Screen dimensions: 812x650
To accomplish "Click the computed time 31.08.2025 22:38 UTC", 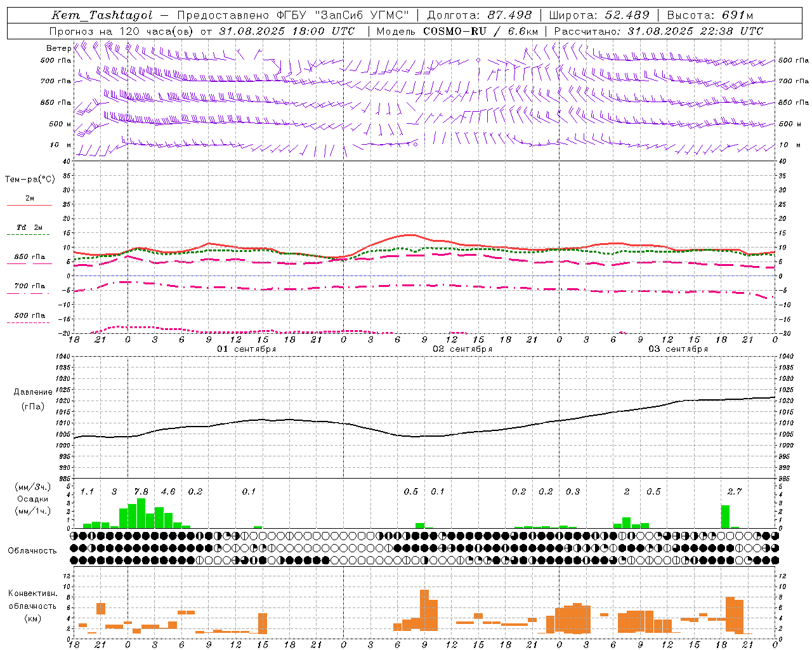I will pyautogui.click(x=695, y=31).
